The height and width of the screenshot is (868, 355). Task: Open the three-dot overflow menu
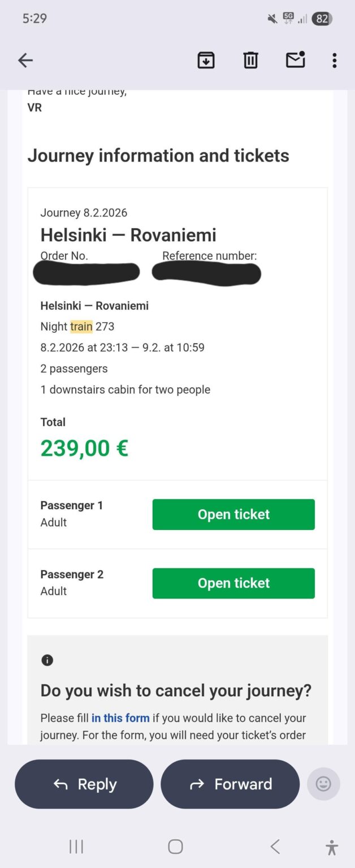click(335, 60)
